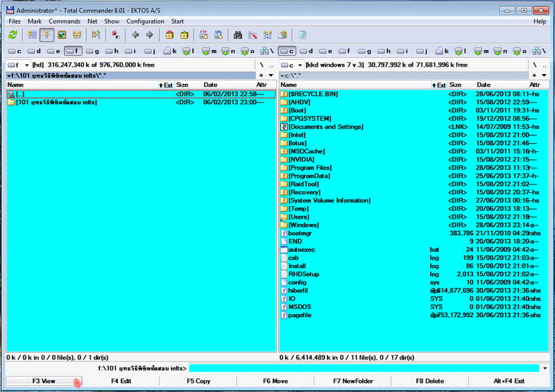Expand the command line history dropdown arrow

545,368
